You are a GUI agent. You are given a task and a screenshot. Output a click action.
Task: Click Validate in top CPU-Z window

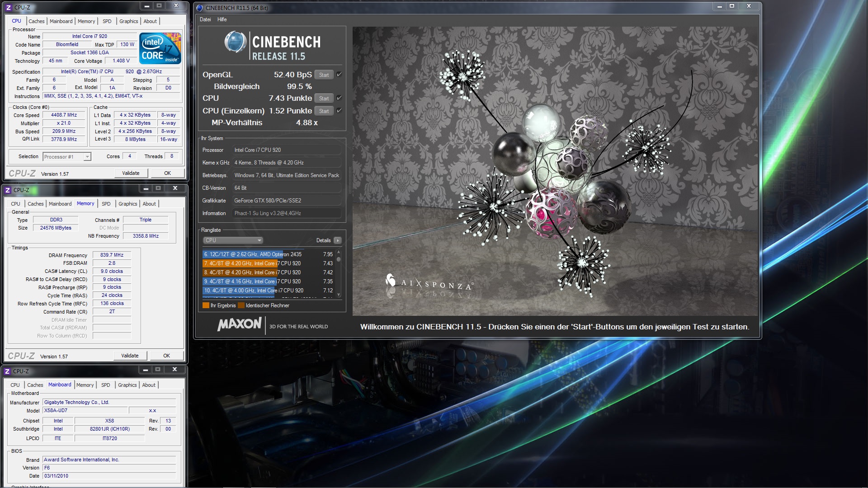click(131, 173)
